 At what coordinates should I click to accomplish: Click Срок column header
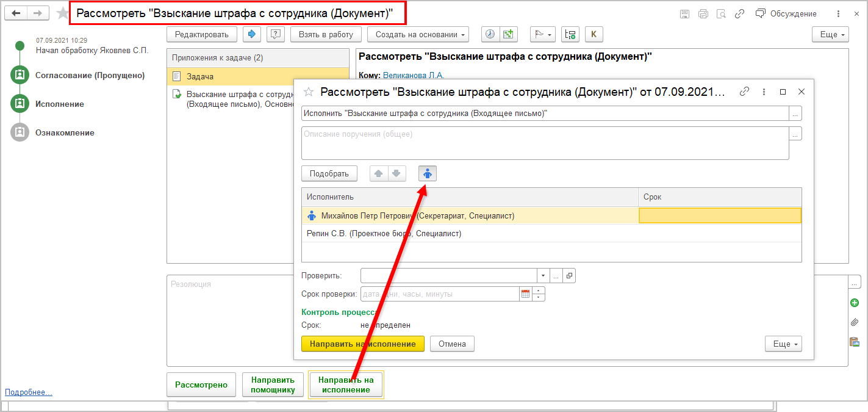click(720, 197)
